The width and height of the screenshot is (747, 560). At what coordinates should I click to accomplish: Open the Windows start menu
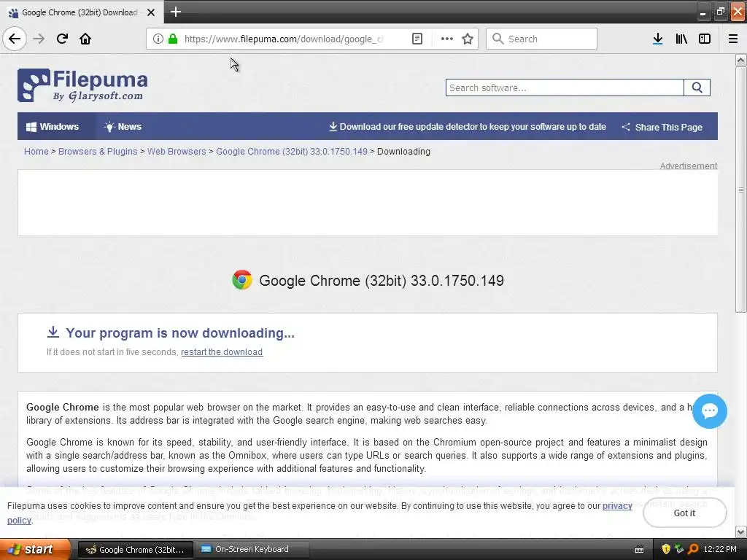(x=35, y=550)
